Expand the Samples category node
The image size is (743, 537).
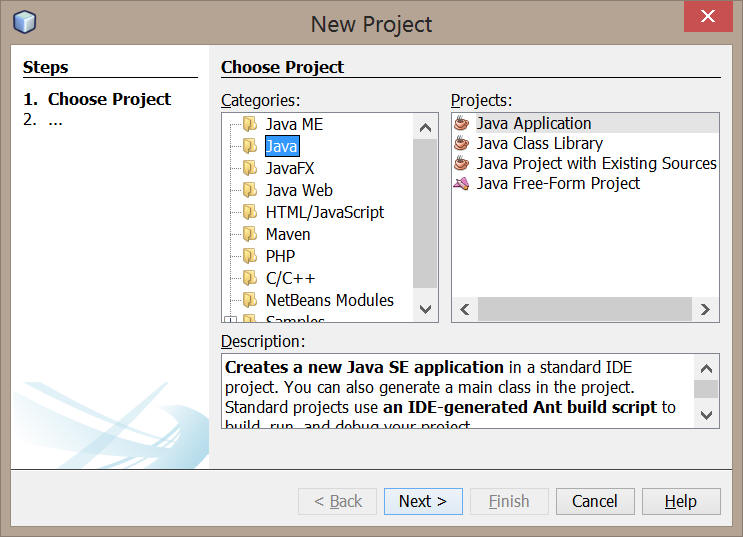pos(230,320)
